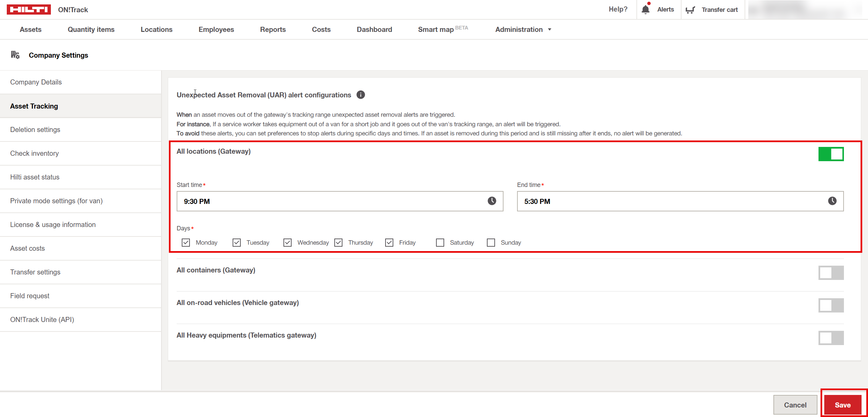The height and width of the screenshot is (417, 868).
Task: Click the Cancel button
Action: [x=795, y=405]
